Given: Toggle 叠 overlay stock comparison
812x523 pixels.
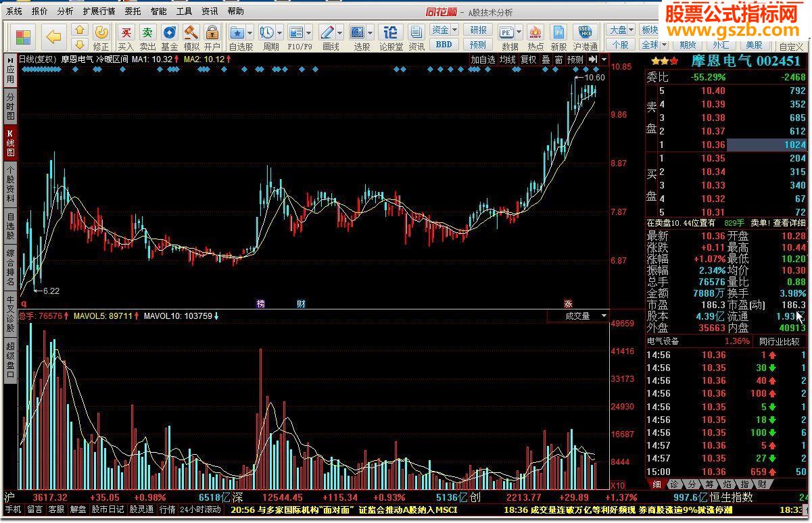Looking at the screenshot, I should pyautogui.click(x=546, y=59).
